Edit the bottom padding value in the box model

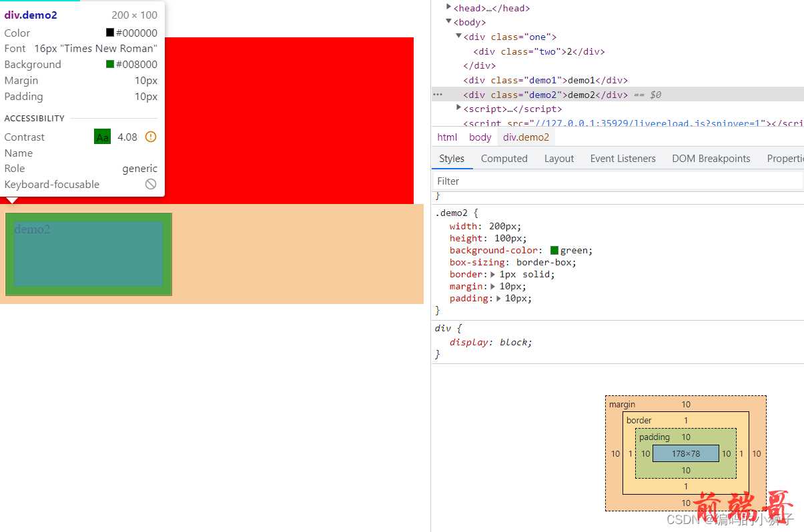[x=686, y=470]
